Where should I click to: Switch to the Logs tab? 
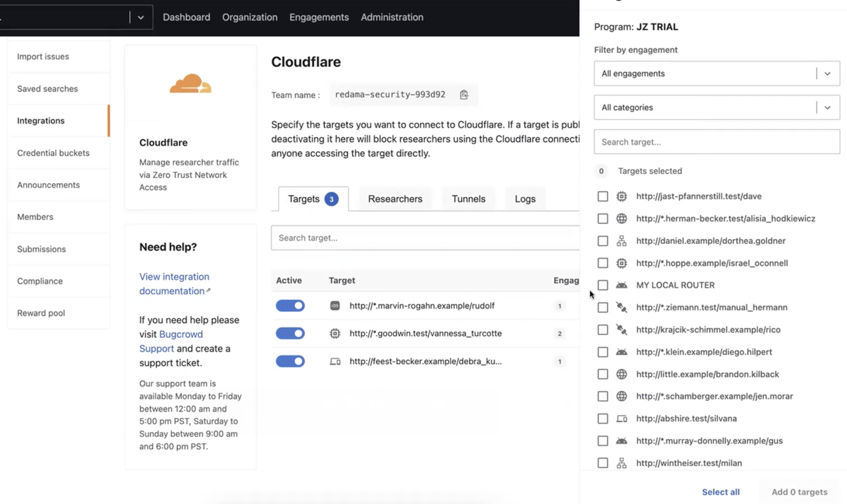[525, 199]
